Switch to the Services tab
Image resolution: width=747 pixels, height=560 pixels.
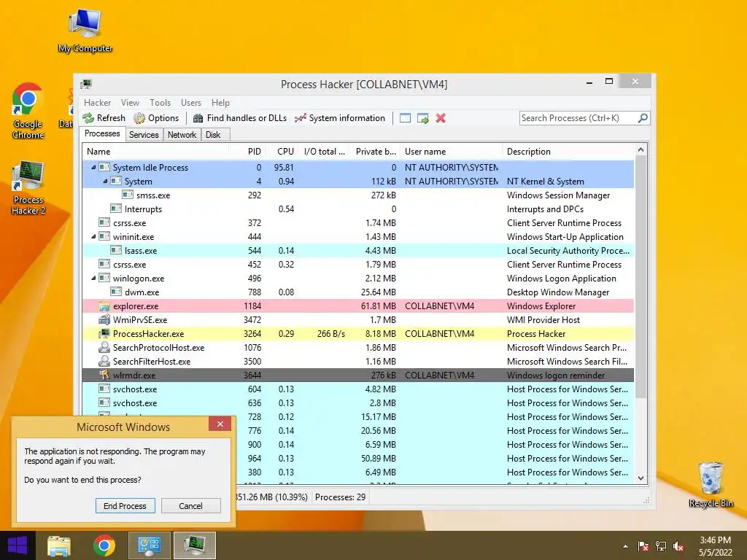pos(144,135)
